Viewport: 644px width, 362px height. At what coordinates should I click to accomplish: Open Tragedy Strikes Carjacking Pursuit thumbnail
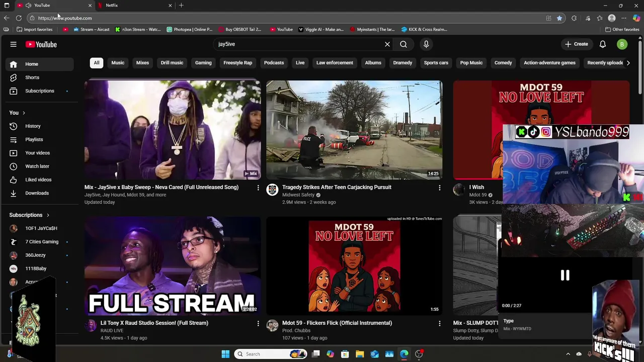point(354,130)
